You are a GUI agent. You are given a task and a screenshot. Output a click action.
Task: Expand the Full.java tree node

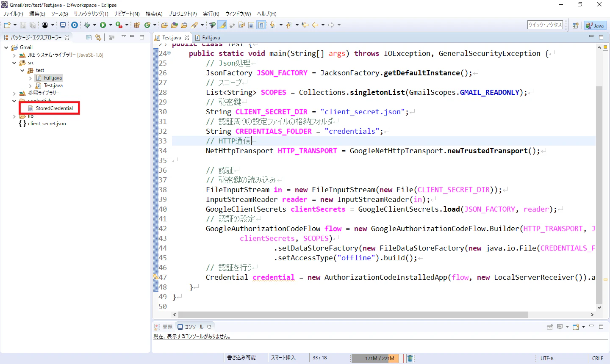tap(30, 78)
